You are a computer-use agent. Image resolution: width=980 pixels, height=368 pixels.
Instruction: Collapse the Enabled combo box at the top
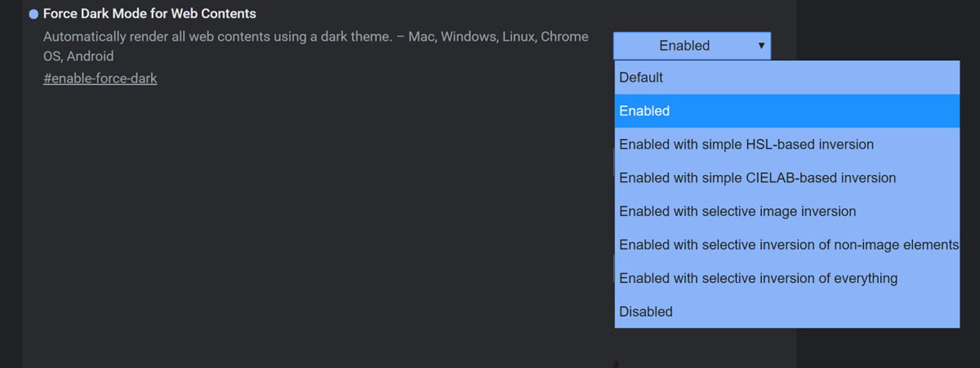692,45
